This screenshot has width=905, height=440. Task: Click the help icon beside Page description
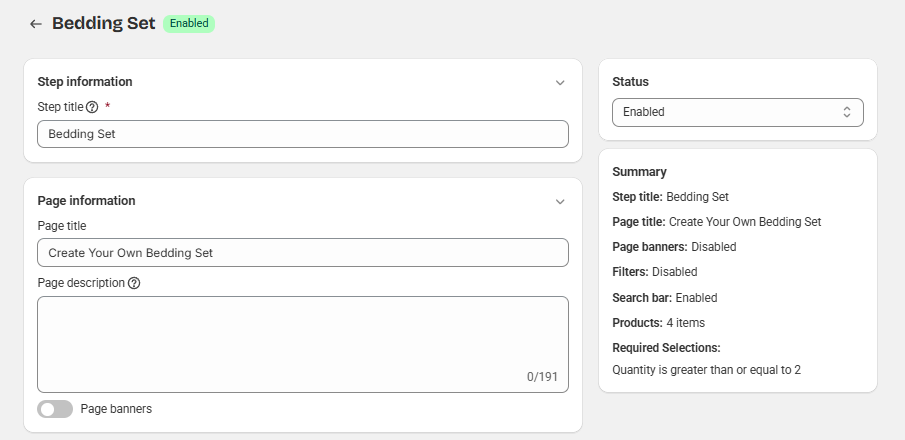click(134, 283)
